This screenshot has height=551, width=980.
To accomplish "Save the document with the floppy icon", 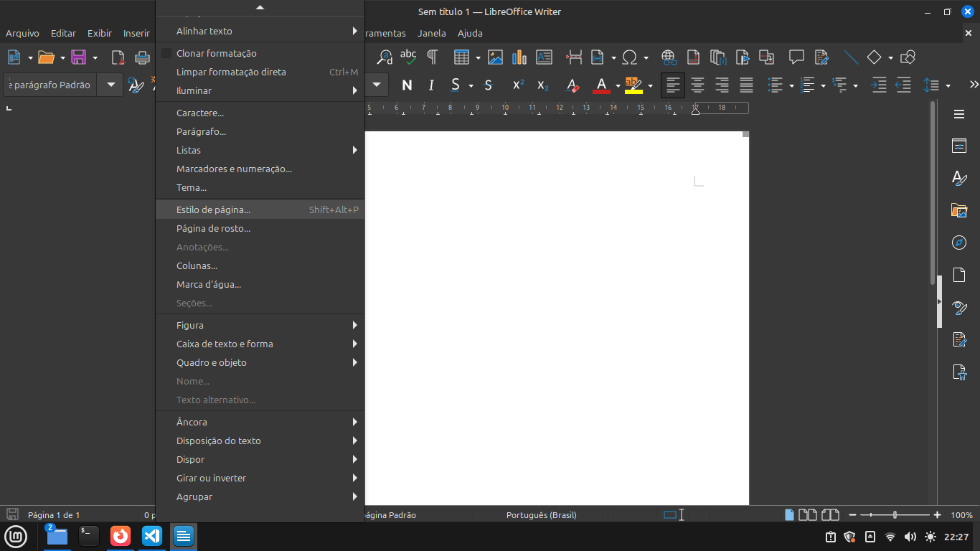I will (x=78, y=57).
